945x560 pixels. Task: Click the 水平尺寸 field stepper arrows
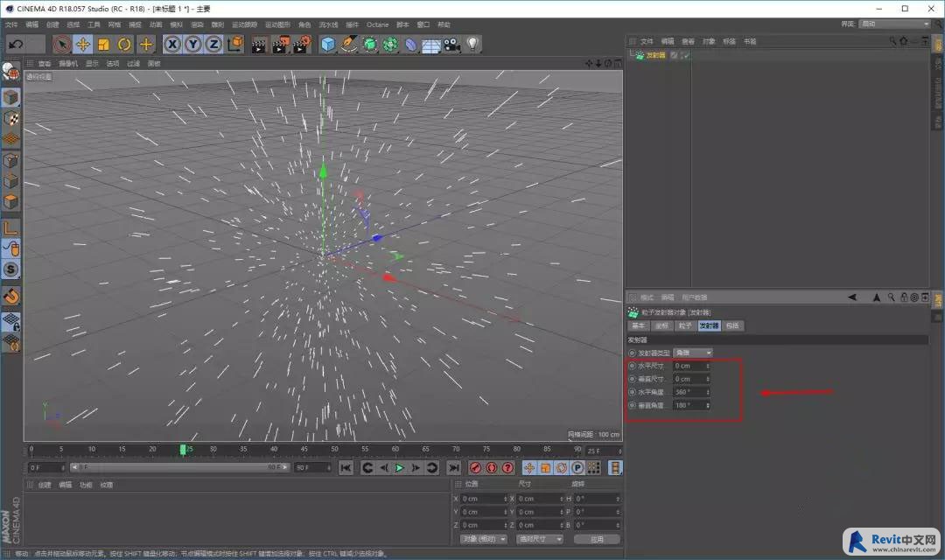pos(708,366)
